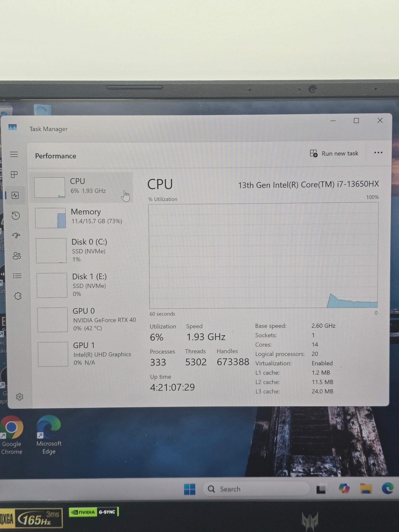Image resolution: width=399 pixels, height=532 pixels.
Task: Open Microsoft Edge desktop shortcut
Action: click(x=49, y=435)
